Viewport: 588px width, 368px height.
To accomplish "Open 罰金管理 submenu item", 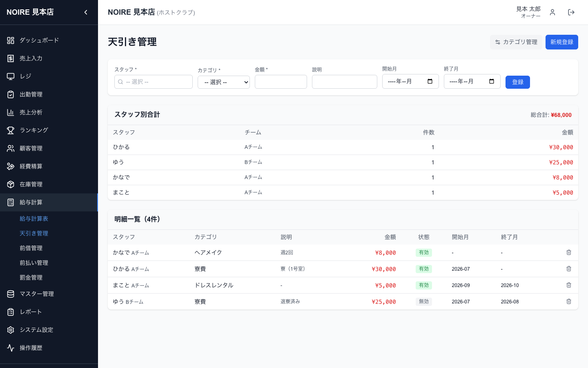I will pos(31,278).
